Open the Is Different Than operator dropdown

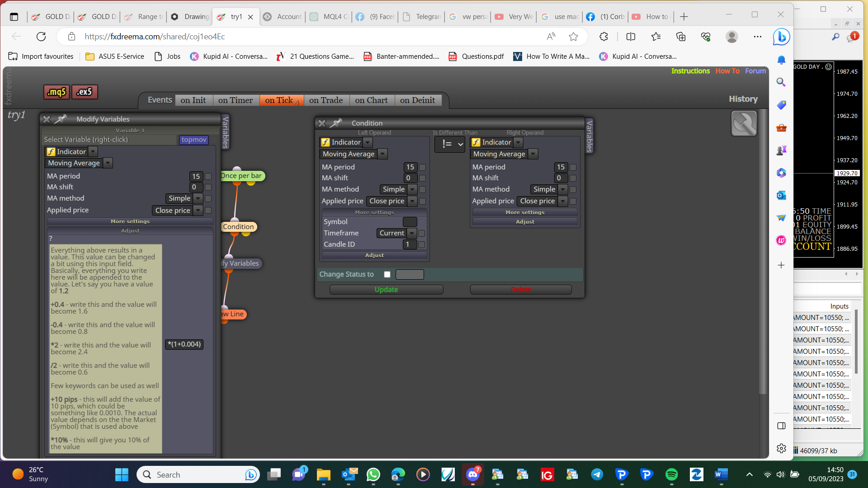449,144
